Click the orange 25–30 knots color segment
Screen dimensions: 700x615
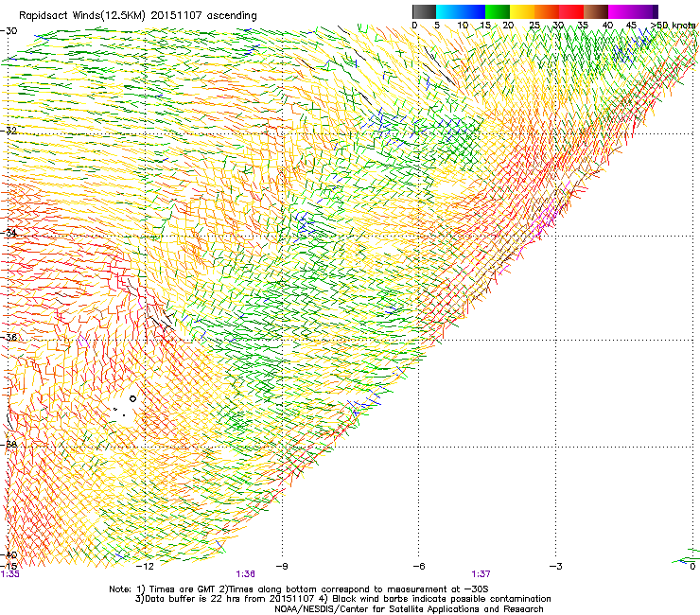[547, 11]
